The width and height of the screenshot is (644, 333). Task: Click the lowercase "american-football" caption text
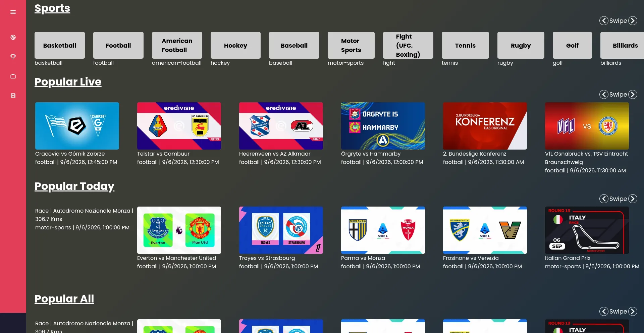pos(177,63)
